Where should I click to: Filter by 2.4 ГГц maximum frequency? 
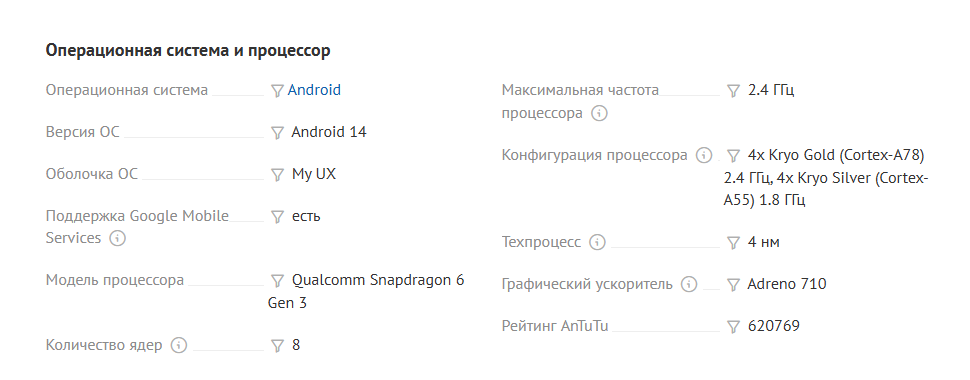pos(734,91)
